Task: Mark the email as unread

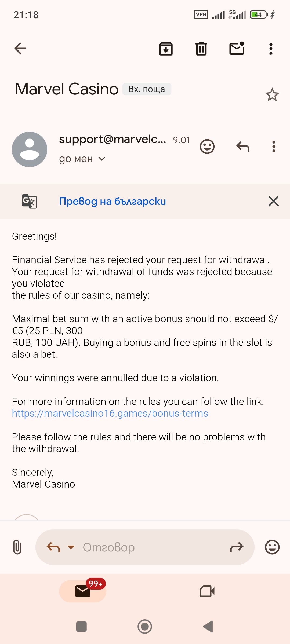Action: tap(237, 49)
